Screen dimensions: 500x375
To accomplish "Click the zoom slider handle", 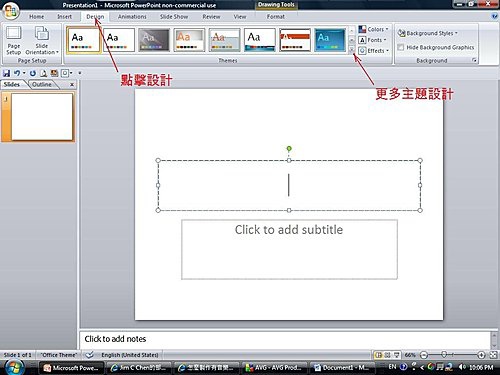I will tap(444, 355).
